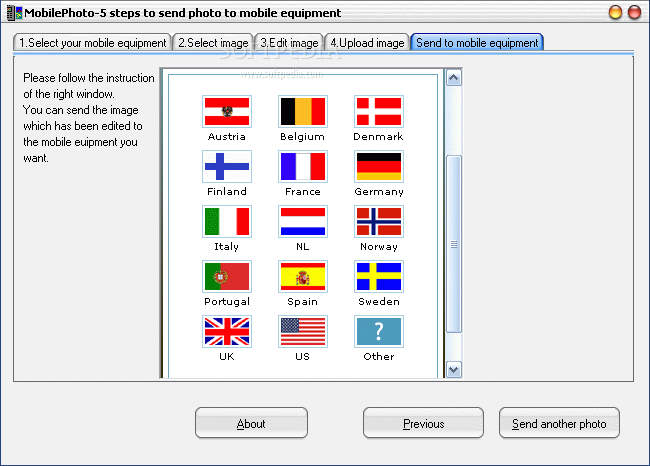The image size is (650, 466).
Task: Click the scrollbar up arrow
Action: pyautogui.click(x=454, y=78)
